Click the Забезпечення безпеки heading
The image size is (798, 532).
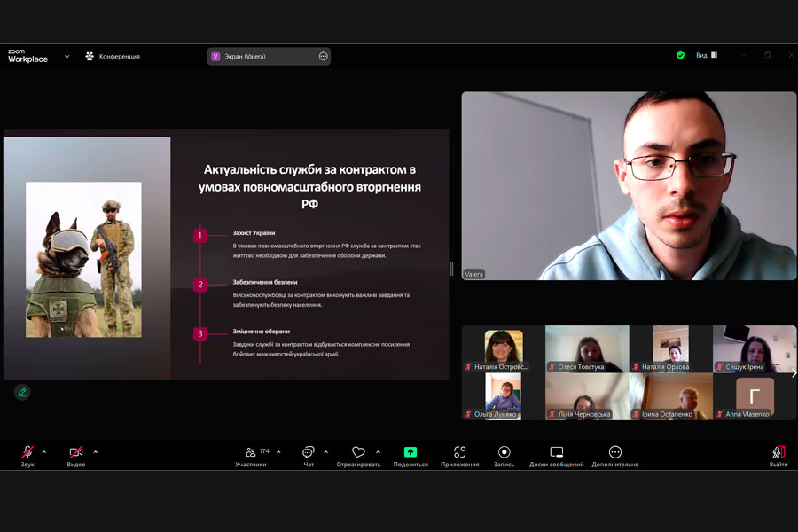point(264,282)
